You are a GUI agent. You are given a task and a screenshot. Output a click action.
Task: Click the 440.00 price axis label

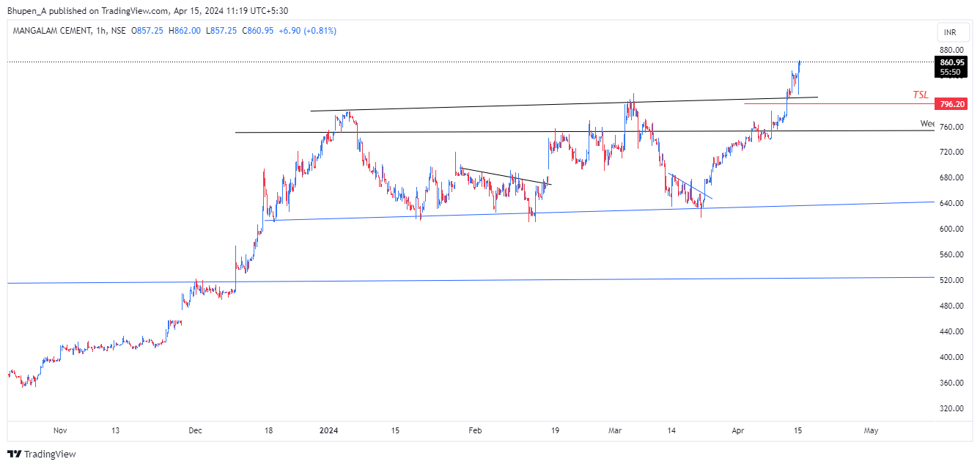point(951,332)
